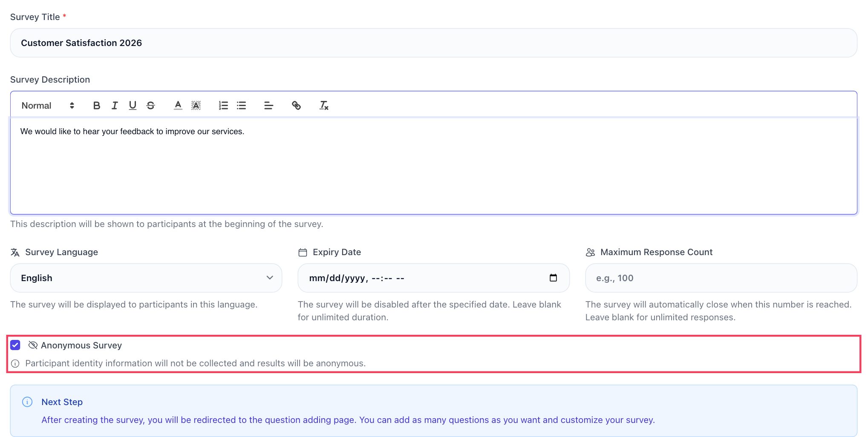Viewport: 868px width, 437px height.
Task: Click the Next Step heading text
Action: [62, 402]
